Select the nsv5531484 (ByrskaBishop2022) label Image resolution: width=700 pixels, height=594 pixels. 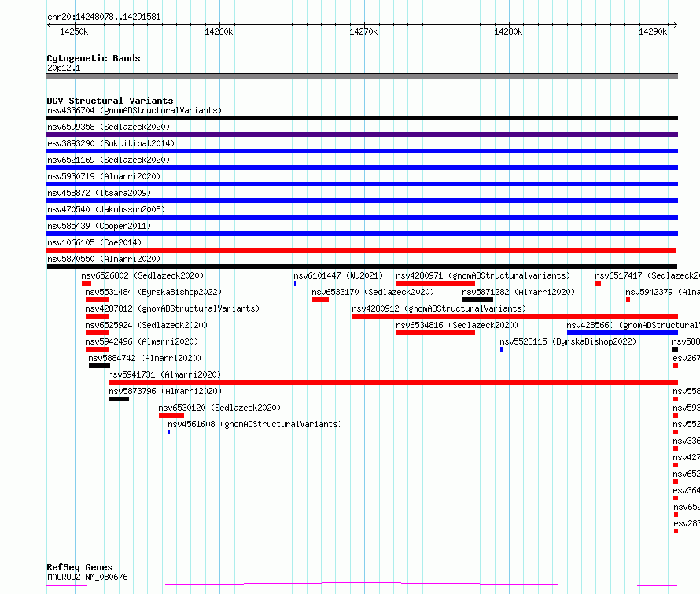(153, 292)
